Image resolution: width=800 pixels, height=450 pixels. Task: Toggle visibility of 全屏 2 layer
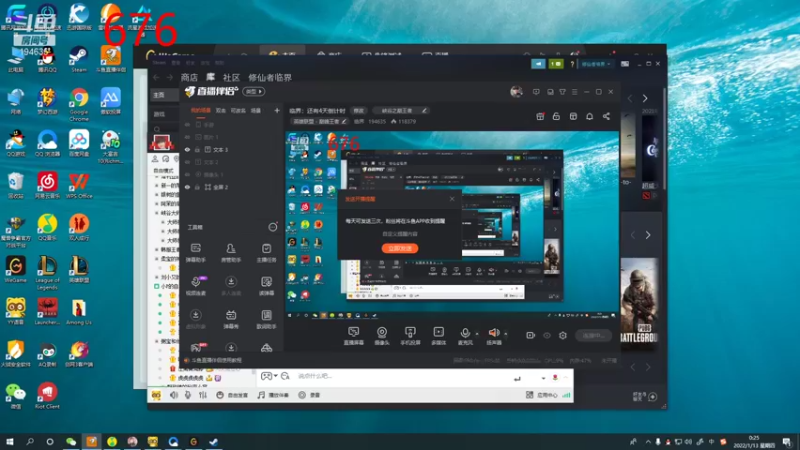pos(187,187)
